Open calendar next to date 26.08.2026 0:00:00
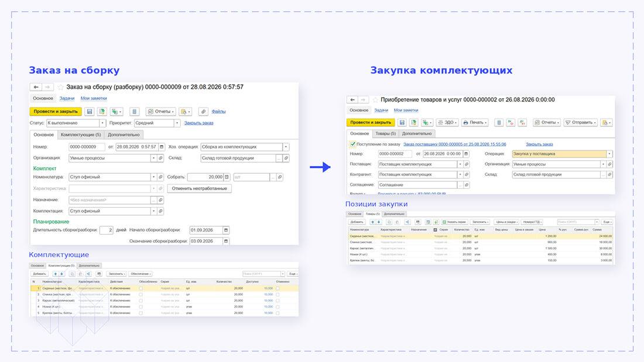Viewport: 644px width, 362px height. tap(466, 153)
